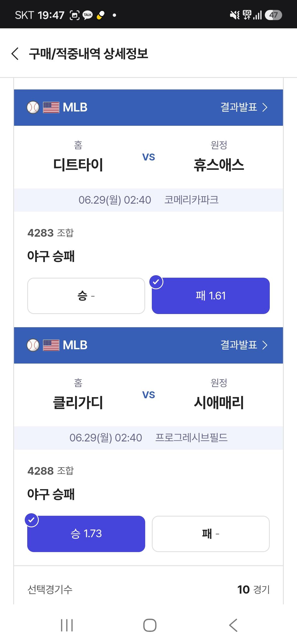Select 패 option for game 4288

point(211,534)
